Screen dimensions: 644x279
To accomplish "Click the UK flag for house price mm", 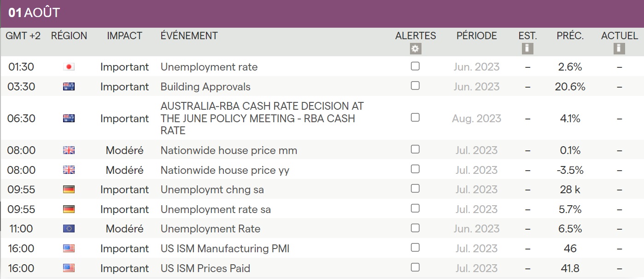I will click(x=69, y=150).
